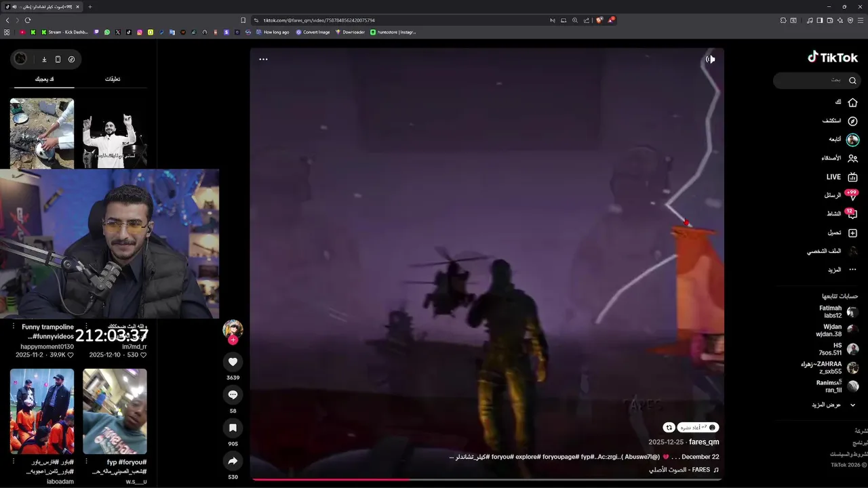Image resolution: width=868 pixels, height=488 pixels.
Task: Share the video using the arrow icon
Action: pos(233,461)
